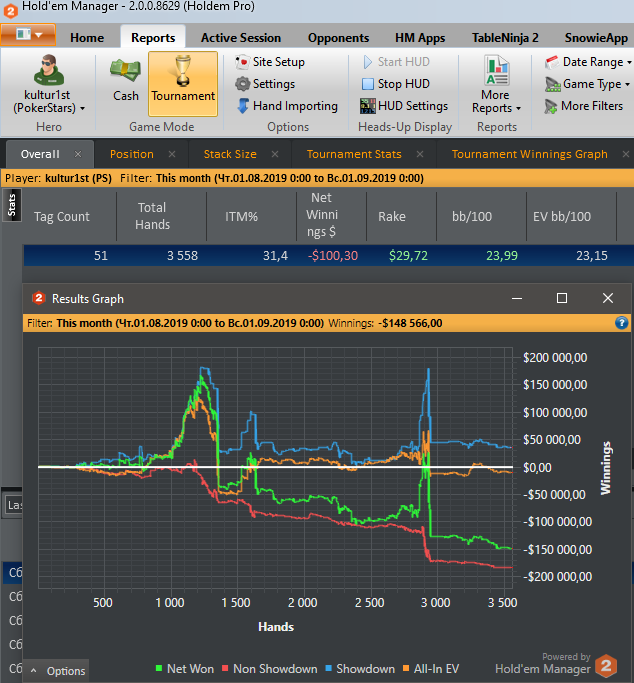Expand the graph Options panel
The image size is (634, 683).
[x=57, y=671]
